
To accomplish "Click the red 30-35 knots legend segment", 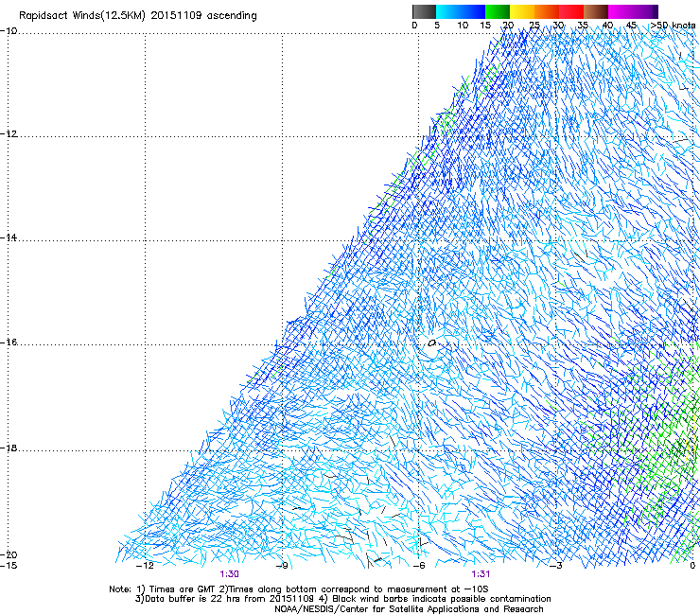I will (x=571, y=11).
